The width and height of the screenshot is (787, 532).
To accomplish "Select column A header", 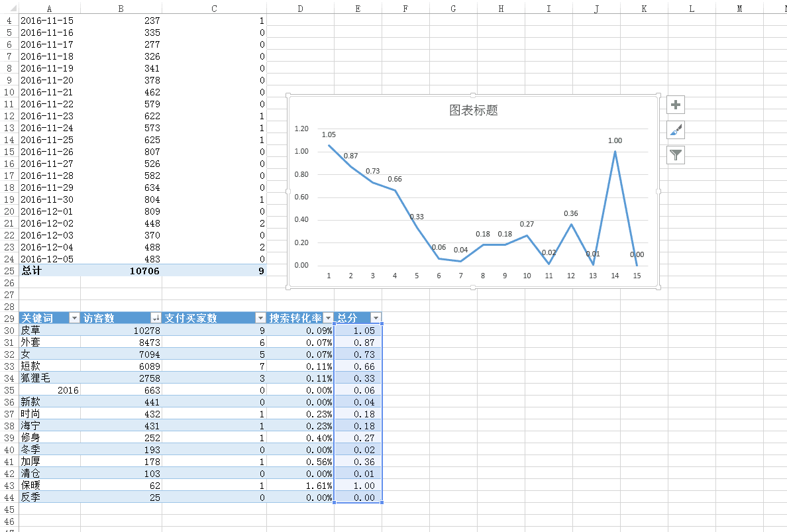I will (49, 9).
